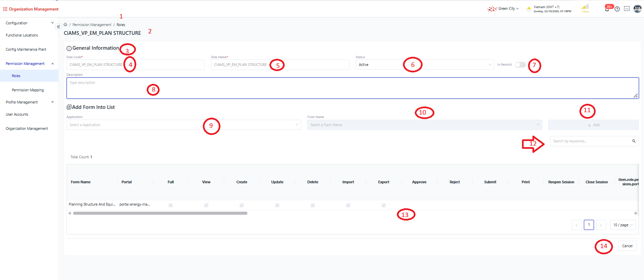
Task: Click the Add form button
Action: pyautogui.click(x=593, y=125)
